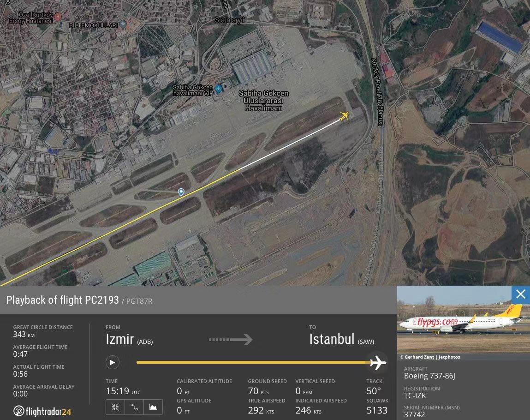Screen dimensions: 530x420
Task: Open the altitude graph chart icon
Action: tap(153, 407)
